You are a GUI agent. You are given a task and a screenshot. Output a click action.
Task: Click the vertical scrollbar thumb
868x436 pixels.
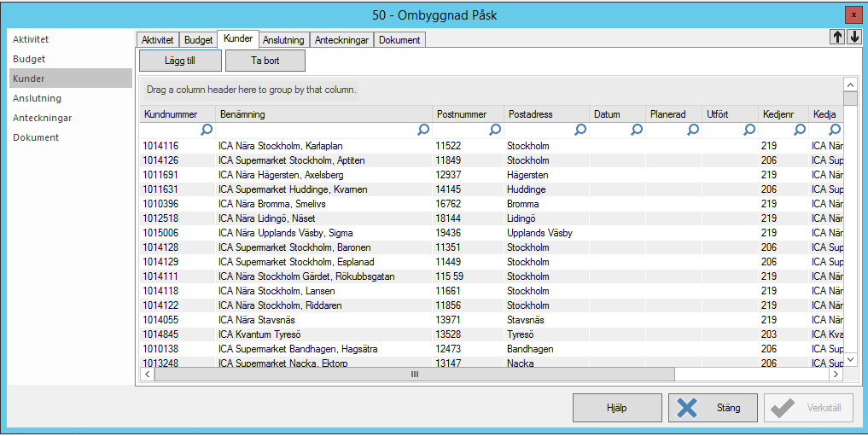pos(850,98)
